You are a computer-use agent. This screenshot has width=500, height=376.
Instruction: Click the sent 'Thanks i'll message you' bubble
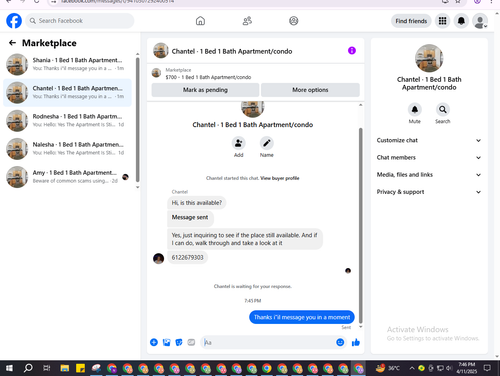302,317
